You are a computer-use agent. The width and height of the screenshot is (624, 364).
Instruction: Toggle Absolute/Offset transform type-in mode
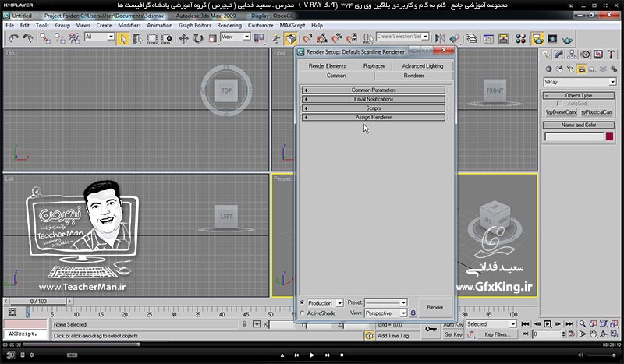[257, 324]
